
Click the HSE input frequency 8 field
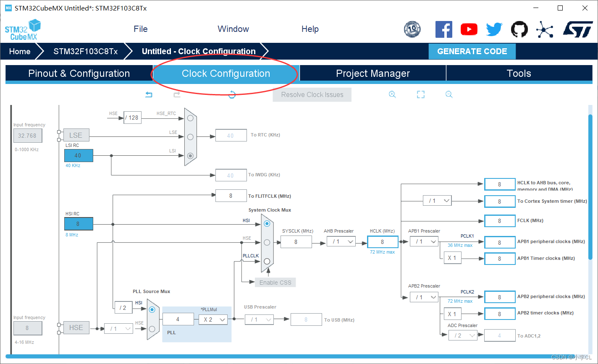(x=27, y=328)
